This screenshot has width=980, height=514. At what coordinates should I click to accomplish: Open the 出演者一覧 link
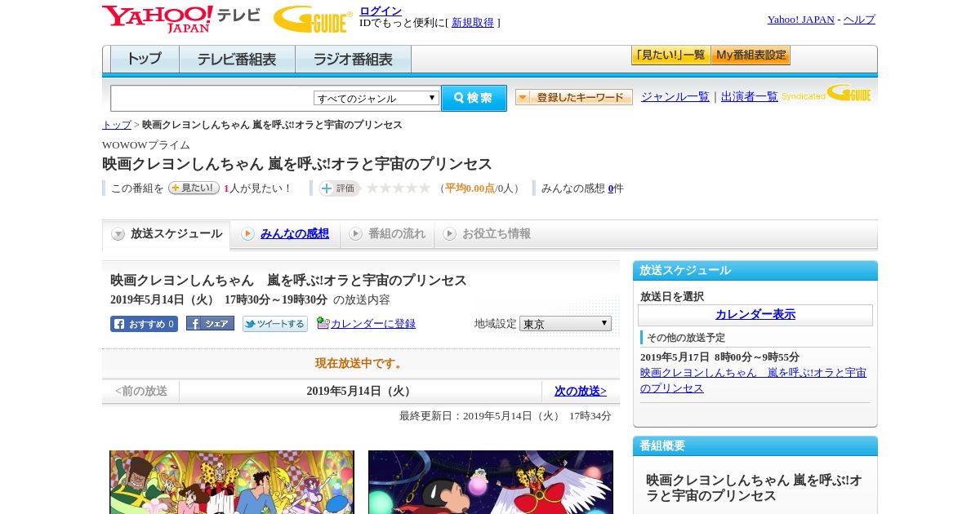(750, 96)
